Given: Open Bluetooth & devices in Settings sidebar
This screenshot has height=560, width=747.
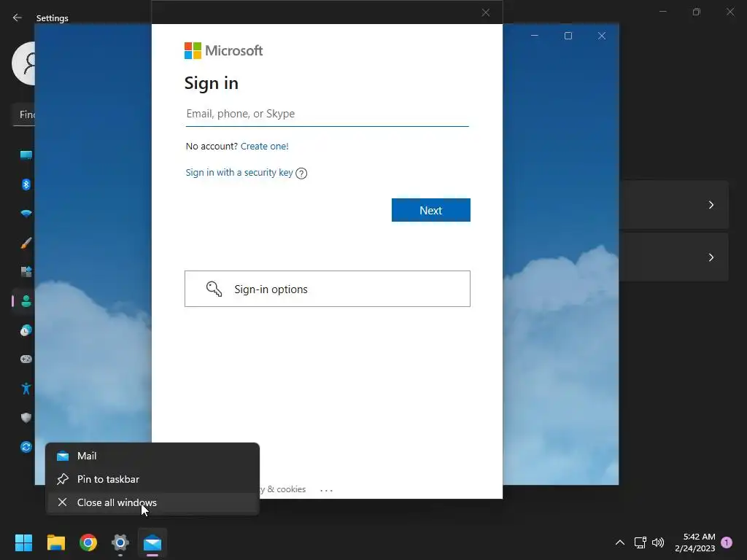Looking at the screenshot, I should pos(26,184).
